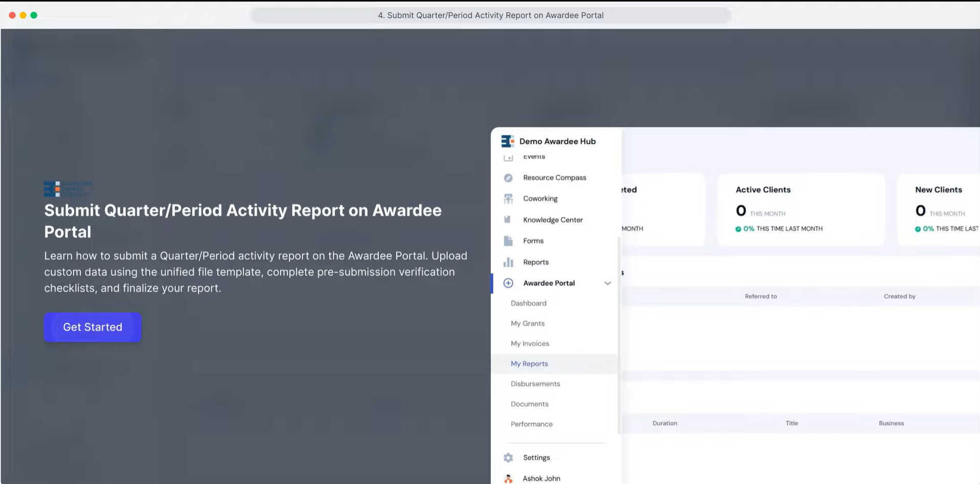Click the Awardee Portal plus-circle icon
The width and height of the screenshot is (980, 484).
(x=508, y=283)
